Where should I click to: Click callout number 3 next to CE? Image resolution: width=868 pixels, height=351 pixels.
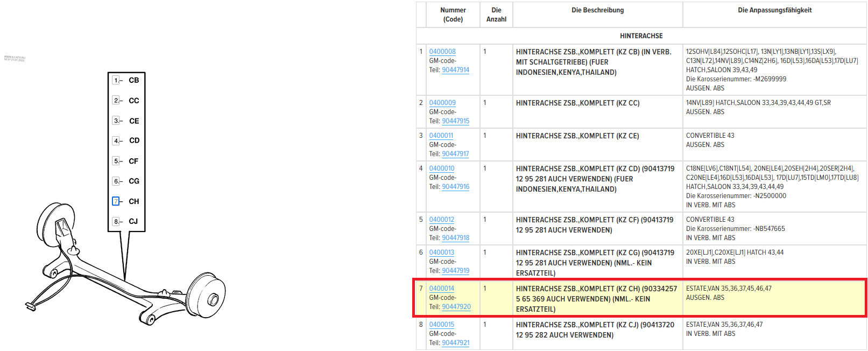(116, 121)
